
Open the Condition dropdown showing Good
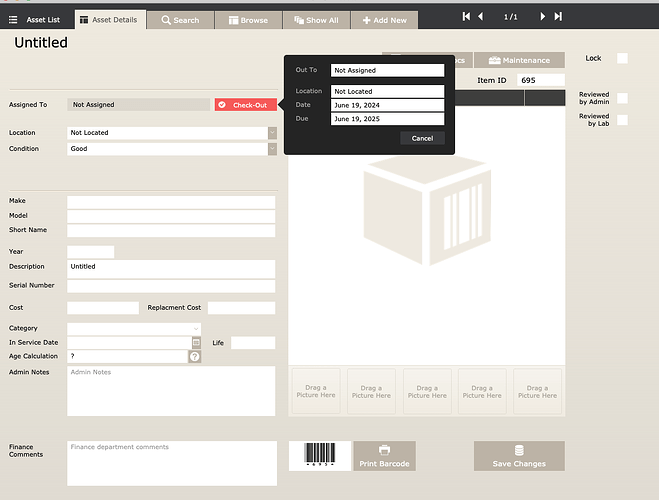coord(272,149)
